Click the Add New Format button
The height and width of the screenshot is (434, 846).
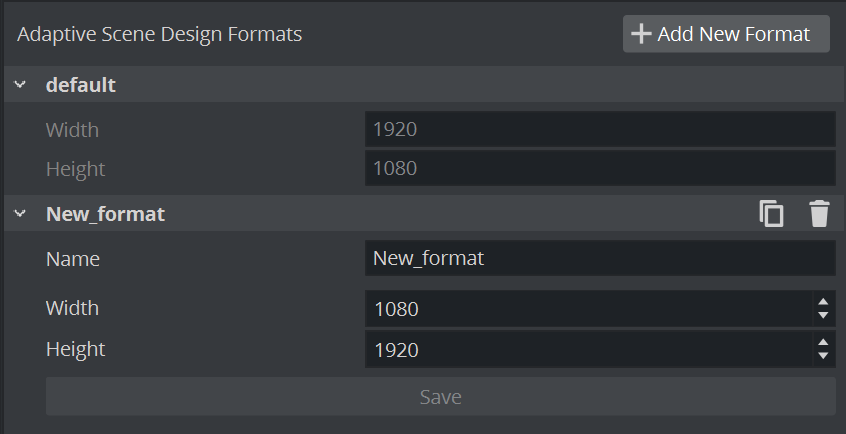726,34
